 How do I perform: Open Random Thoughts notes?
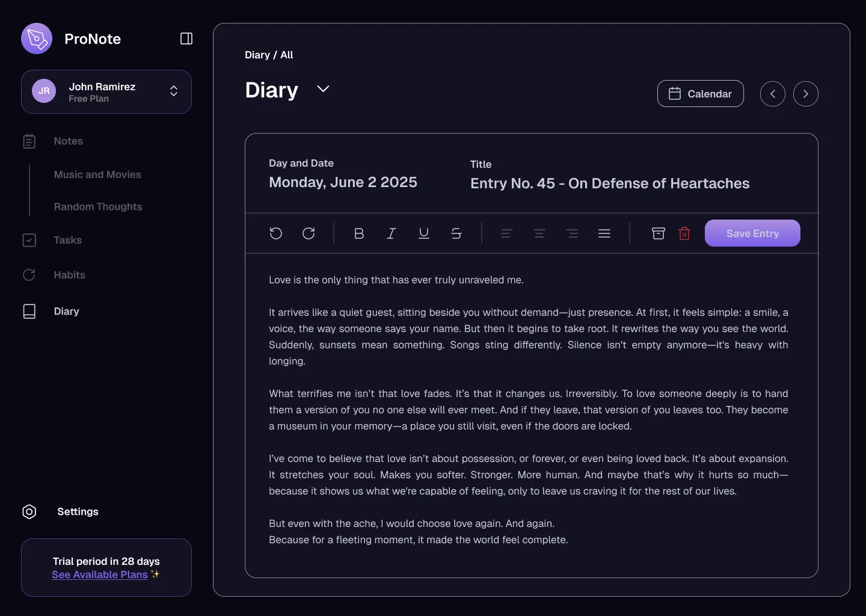click(98, 206)
